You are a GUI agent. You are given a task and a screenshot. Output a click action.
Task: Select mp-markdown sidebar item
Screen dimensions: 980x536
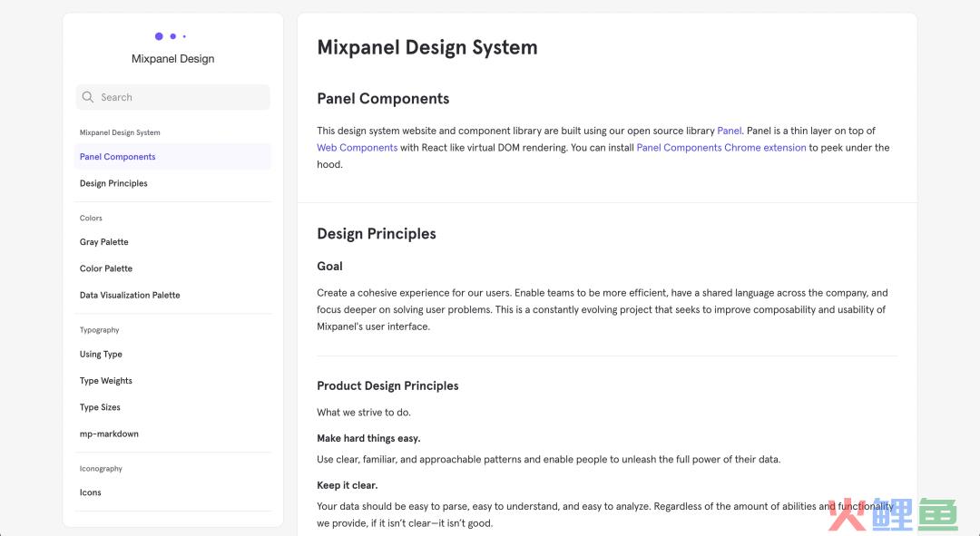click(173, 434)
